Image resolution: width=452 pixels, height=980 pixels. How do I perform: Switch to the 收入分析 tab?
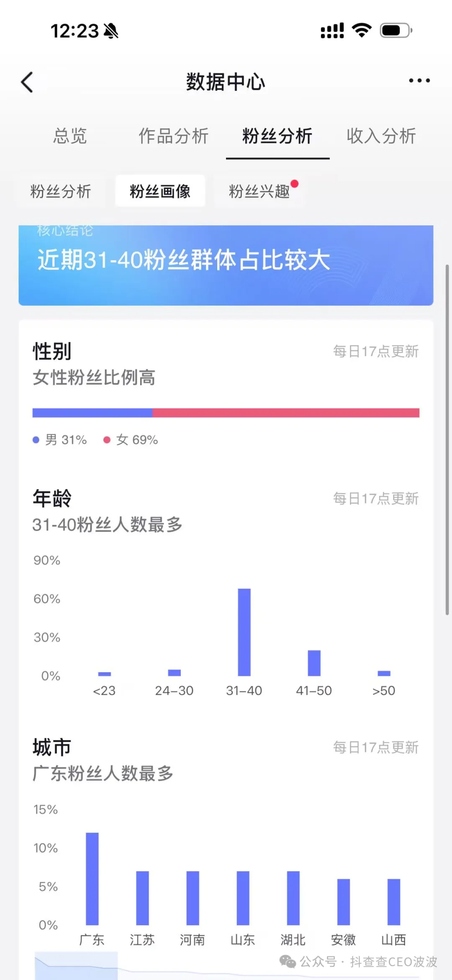(x=380, y=136)
